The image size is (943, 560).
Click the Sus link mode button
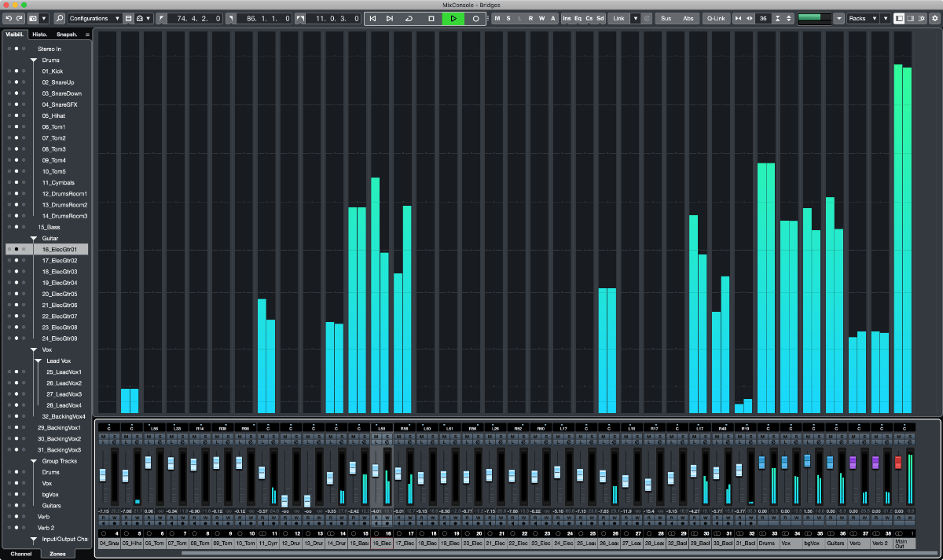tap(666, 18)
